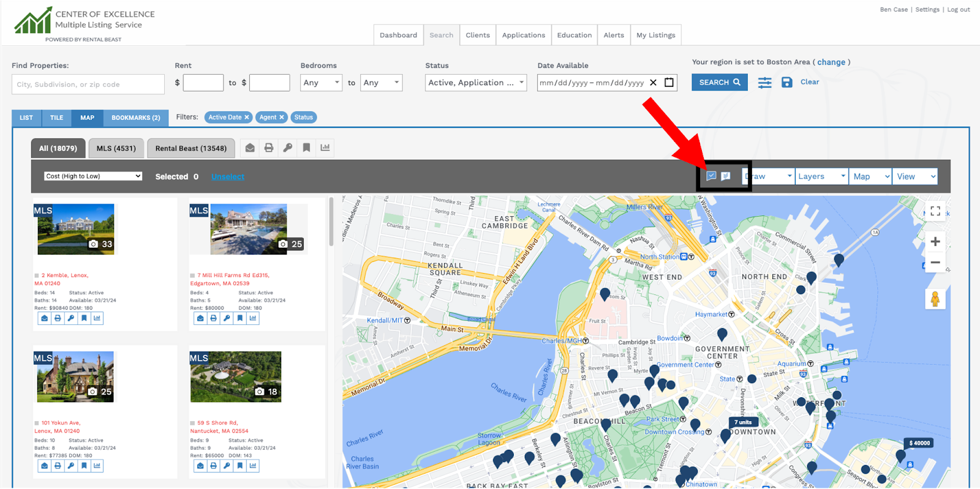Open the Map type dropdown
The image size is (980, 489).
tap(871, 176)
